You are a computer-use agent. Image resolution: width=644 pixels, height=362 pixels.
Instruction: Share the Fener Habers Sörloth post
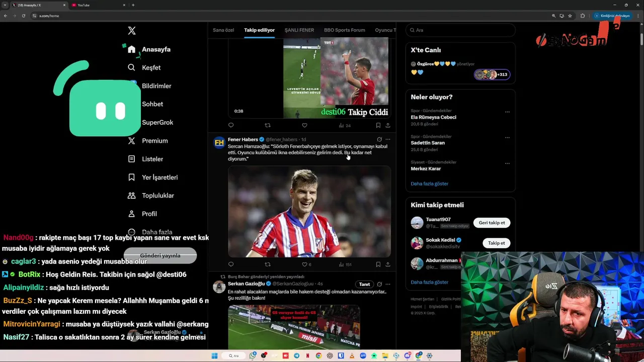[388, 264]
